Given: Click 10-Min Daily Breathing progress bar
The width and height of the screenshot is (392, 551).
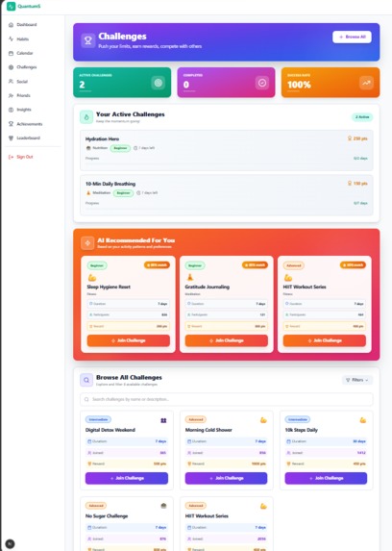Looking at the screenshot, I should (227, 210).
